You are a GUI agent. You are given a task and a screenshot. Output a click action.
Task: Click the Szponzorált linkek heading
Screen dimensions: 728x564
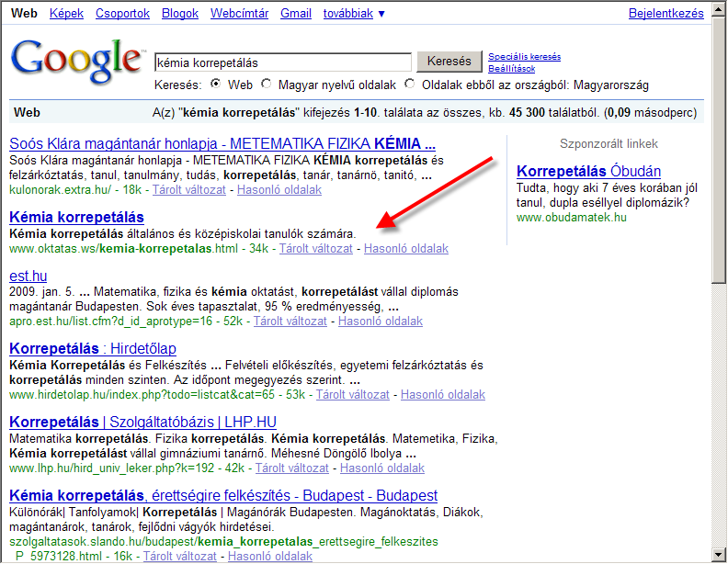tap(609, 144)
